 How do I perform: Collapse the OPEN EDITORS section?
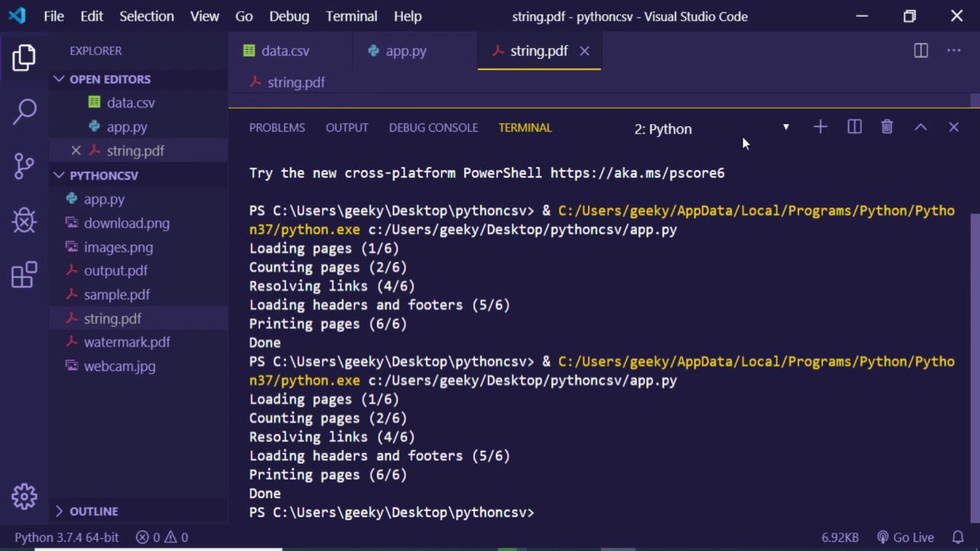click(109, 79)
